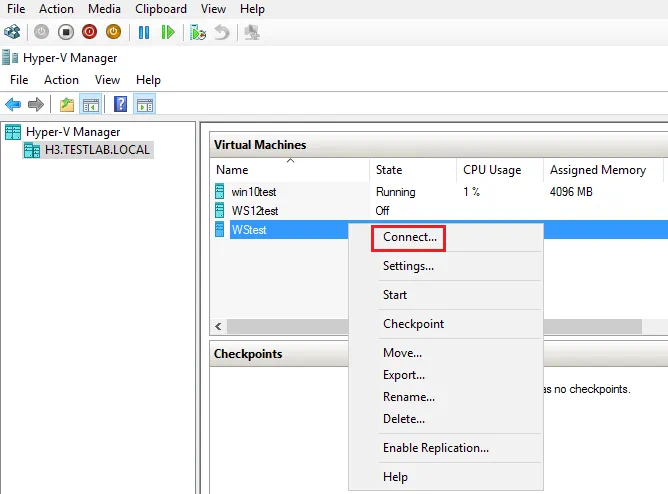
Task: Click the Up one level folder icon
Action: point(67,104)
